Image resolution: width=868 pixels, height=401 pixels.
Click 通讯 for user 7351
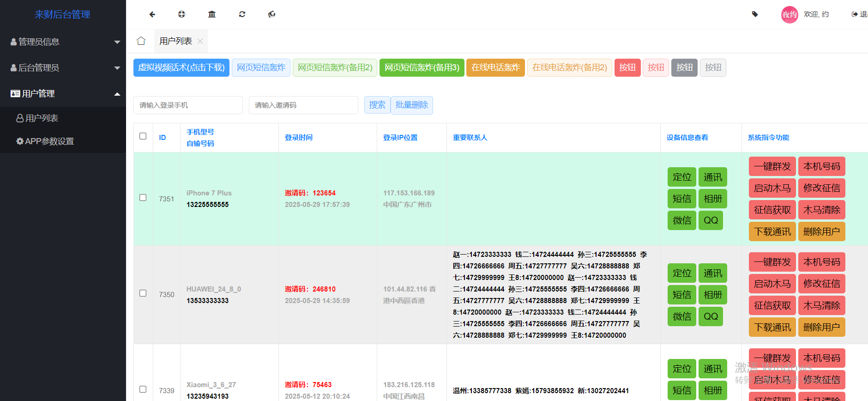(713, 177)
